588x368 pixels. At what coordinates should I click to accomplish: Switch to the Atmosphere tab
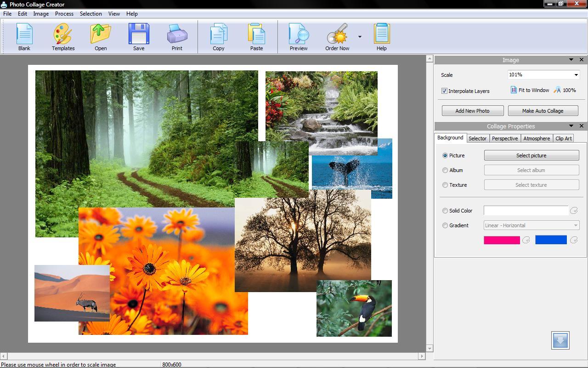(536, 138)
